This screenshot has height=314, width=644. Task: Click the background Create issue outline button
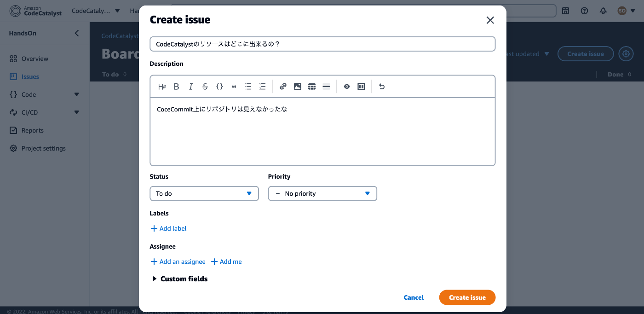coord(586,54)
